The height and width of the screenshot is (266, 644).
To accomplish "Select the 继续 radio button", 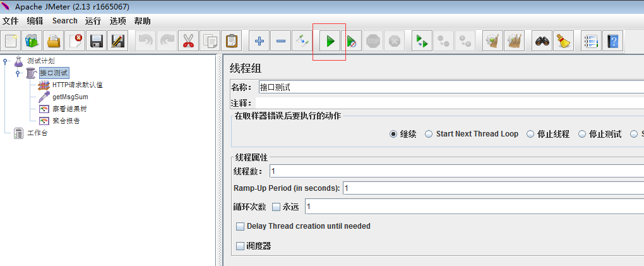I will (393, 134).
